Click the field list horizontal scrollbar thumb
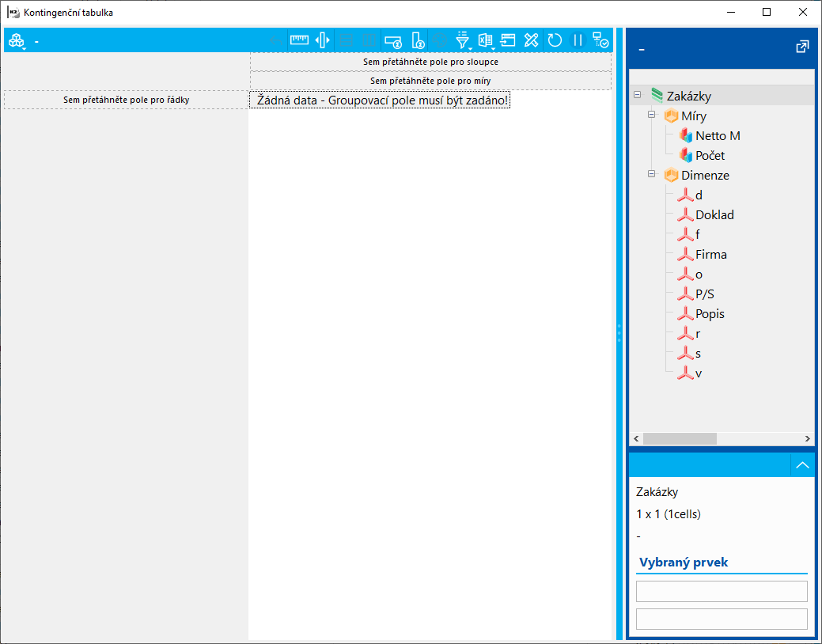This screenshot has height=644, width=822. [680, 438]
